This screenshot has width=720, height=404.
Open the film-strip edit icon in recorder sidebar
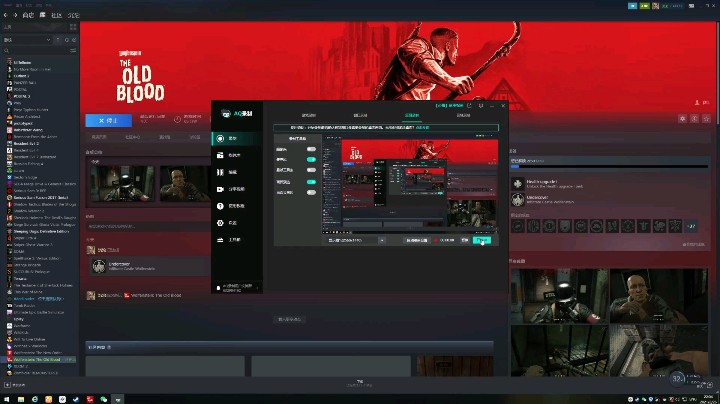(220, 172)
